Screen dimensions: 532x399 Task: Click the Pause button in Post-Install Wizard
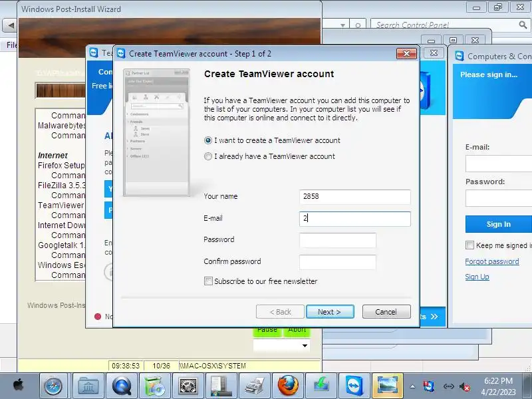tap(267, 331)
